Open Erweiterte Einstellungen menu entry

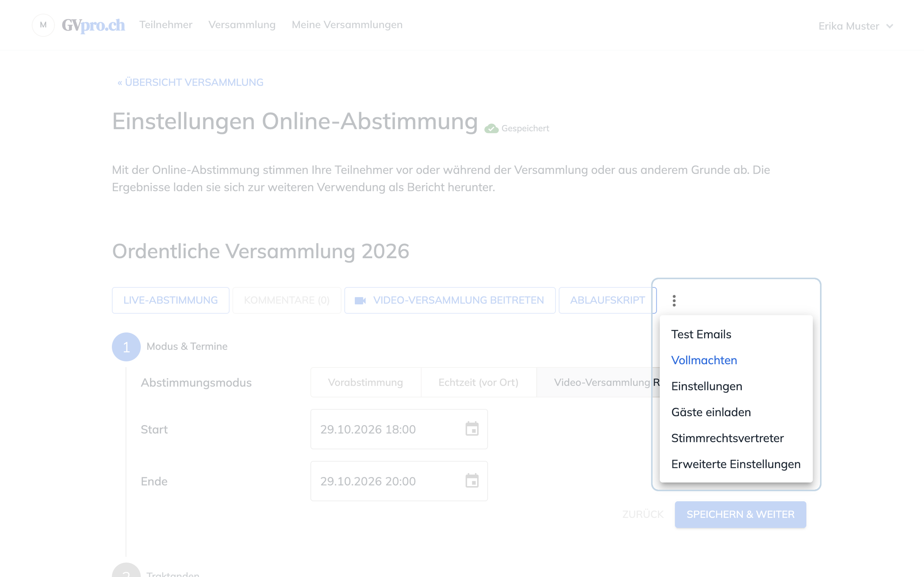pyautogui.click(x=736, y=464)
